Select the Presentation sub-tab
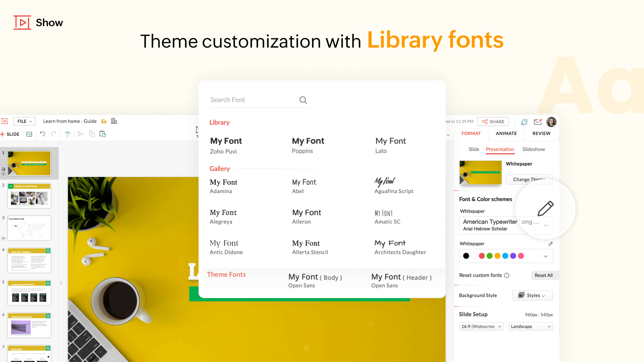 click(x=500, y=149)
